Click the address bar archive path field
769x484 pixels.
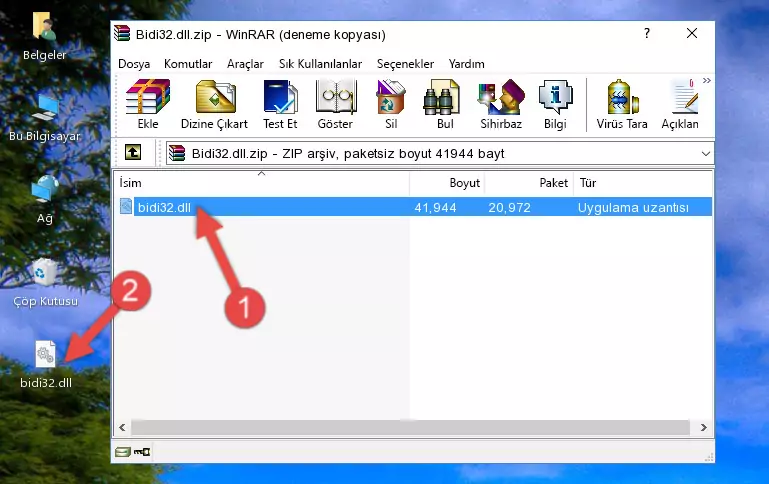(439, 153)
